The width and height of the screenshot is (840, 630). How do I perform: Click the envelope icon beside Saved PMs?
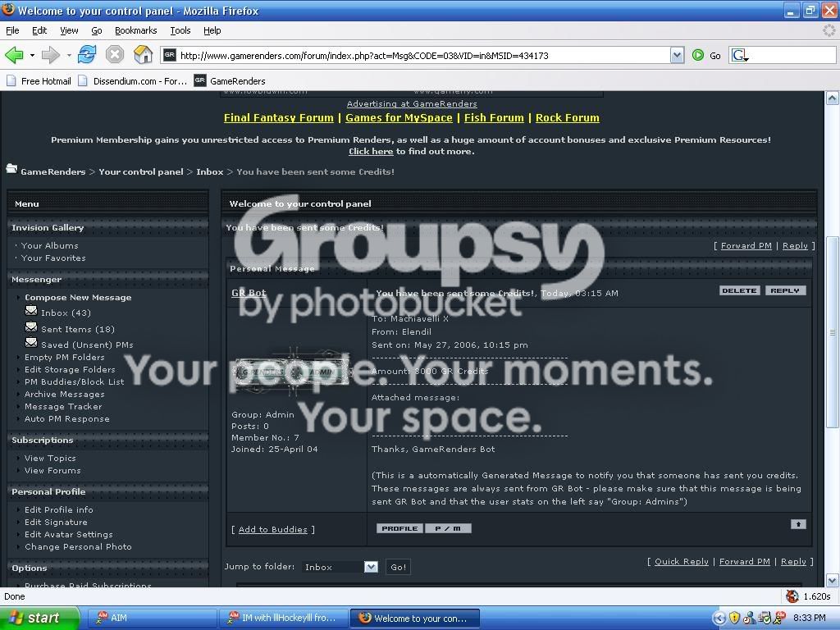click(x=31, y=342)
